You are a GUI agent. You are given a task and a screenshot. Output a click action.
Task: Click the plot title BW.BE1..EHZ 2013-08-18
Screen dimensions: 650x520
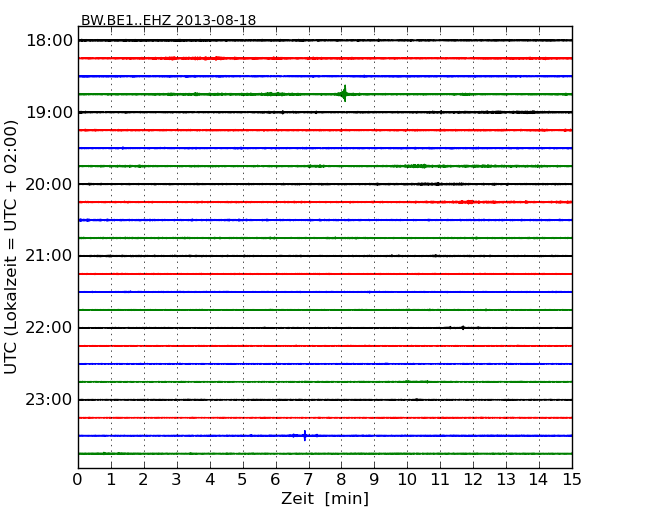coord(168,20)
